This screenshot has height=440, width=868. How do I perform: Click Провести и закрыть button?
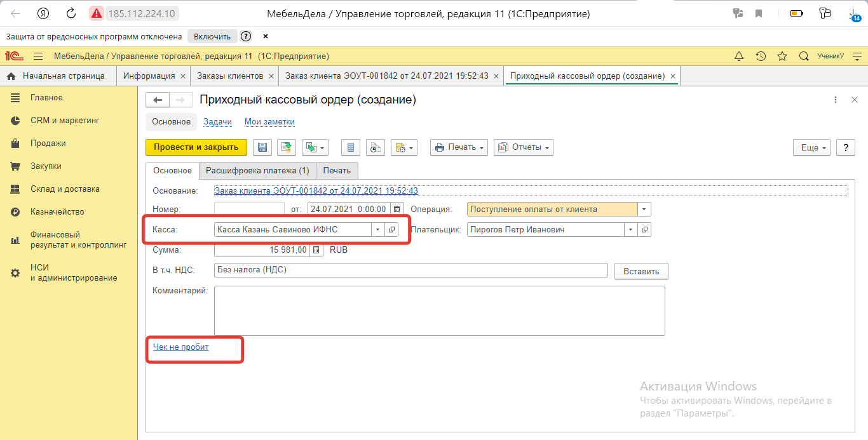(x=196, y=147)
